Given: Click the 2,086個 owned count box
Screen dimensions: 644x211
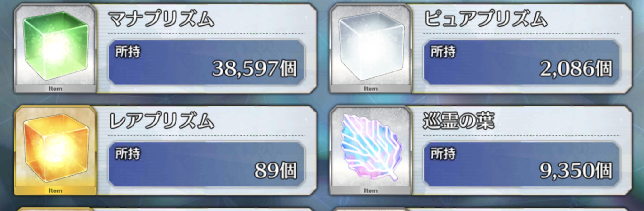Looking at the screenshot, I should 522,62.
